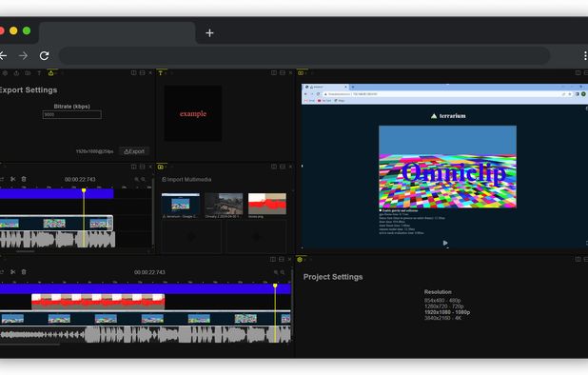The image size is (588, 375).
Task: Click the scissors split tool in the bottom timeline
Action: [13, 272]
